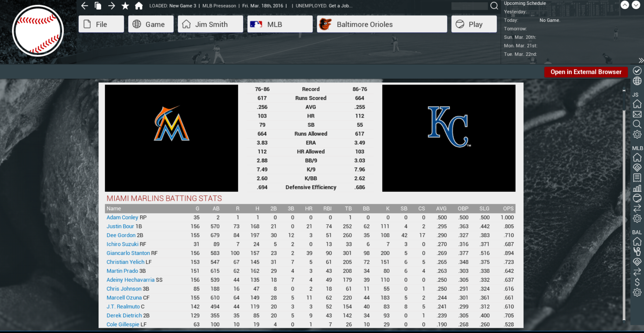This screenshot has width=644, height=333.
Task: Click the Miami Marlins Batting Stats heading
Action: coord(164,198)
